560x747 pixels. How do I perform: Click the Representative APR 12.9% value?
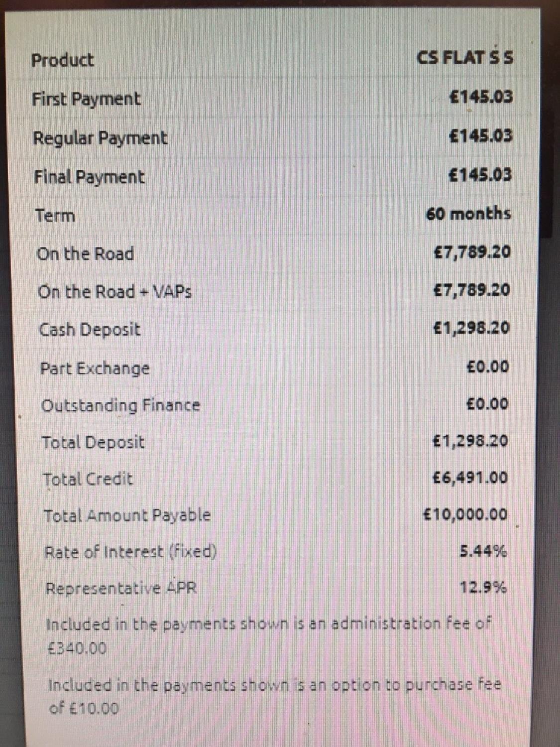click(483, 588)
